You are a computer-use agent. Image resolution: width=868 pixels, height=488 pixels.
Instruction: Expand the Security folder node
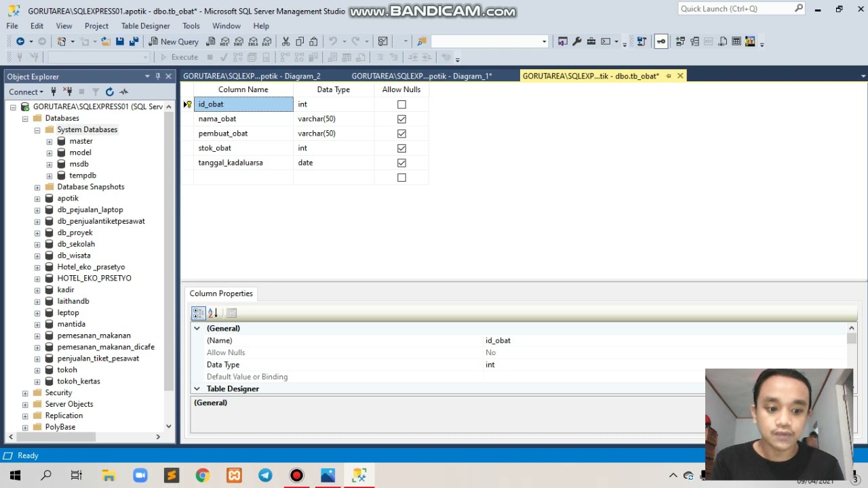coord(25,393)
